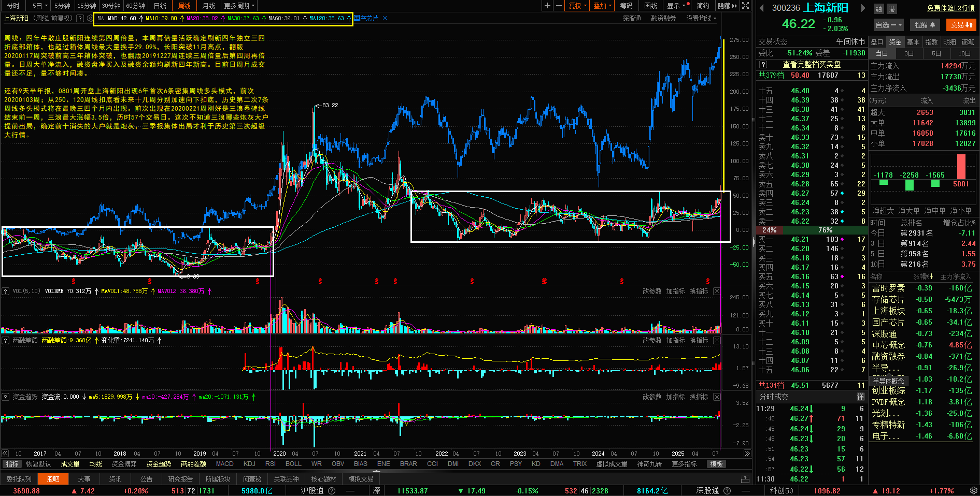
Task: Open the 研究报告 tab
Action: coord(180,479)
